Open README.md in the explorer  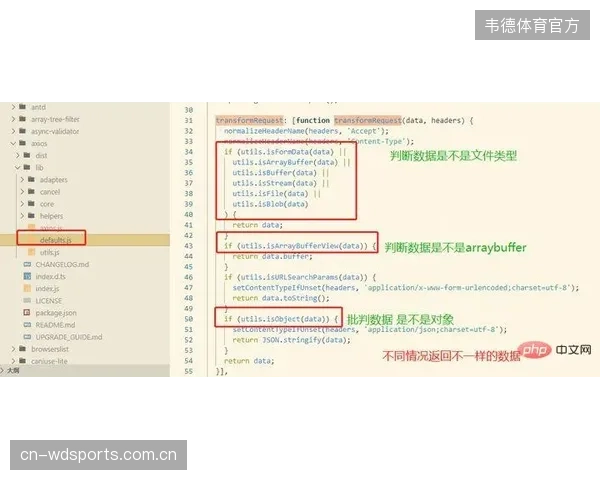[x=55, y=325]
